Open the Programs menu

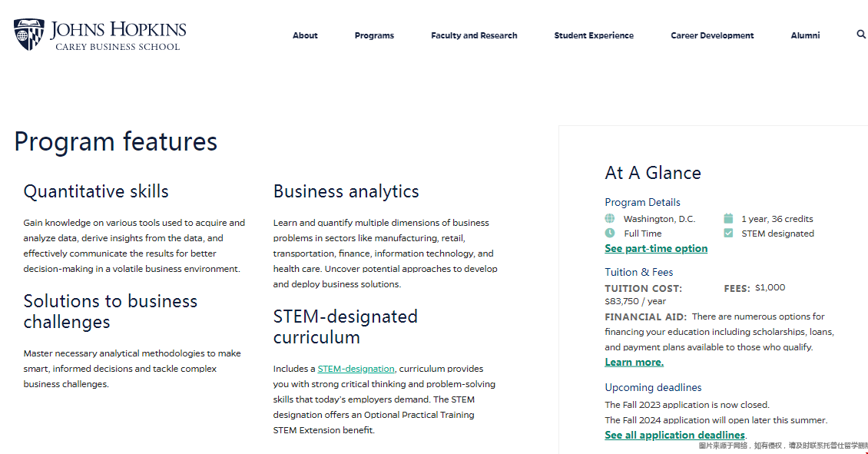coord(374,35)
